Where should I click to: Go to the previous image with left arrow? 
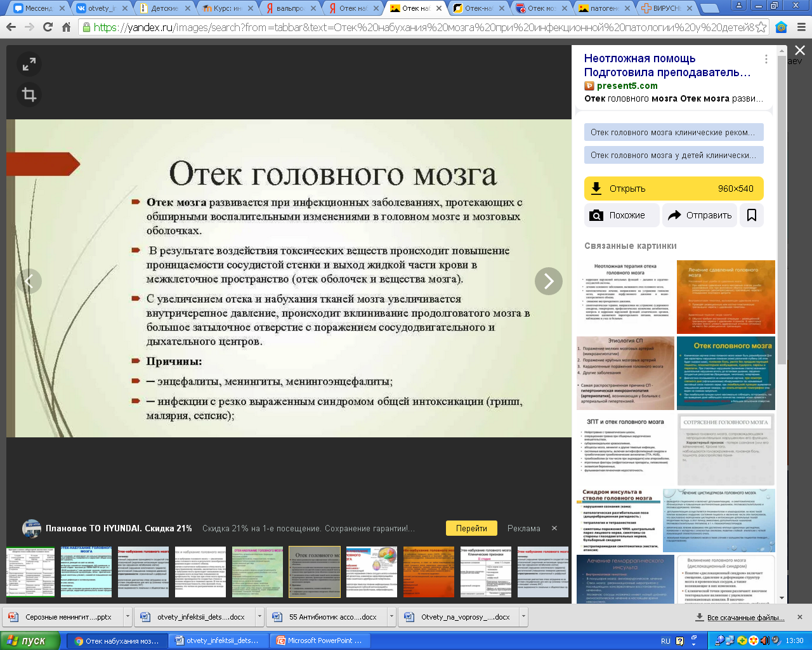click(x=29, y=281)
